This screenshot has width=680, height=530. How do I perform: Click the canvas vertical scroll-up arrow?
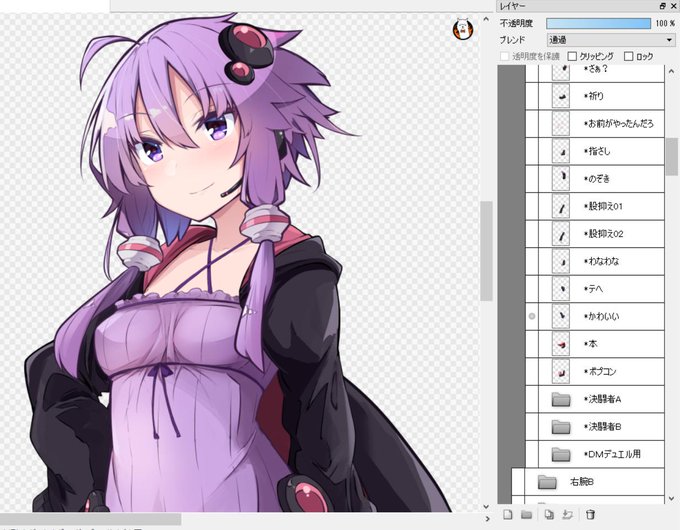[x=486, y=20]
